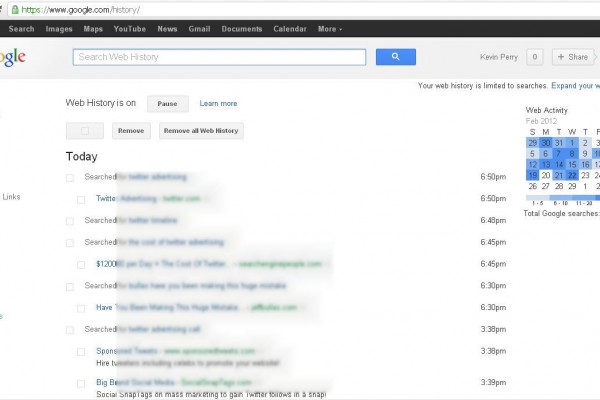Select calendar day 23
This screenshot has height=400, width=600.
coord(585,175)
